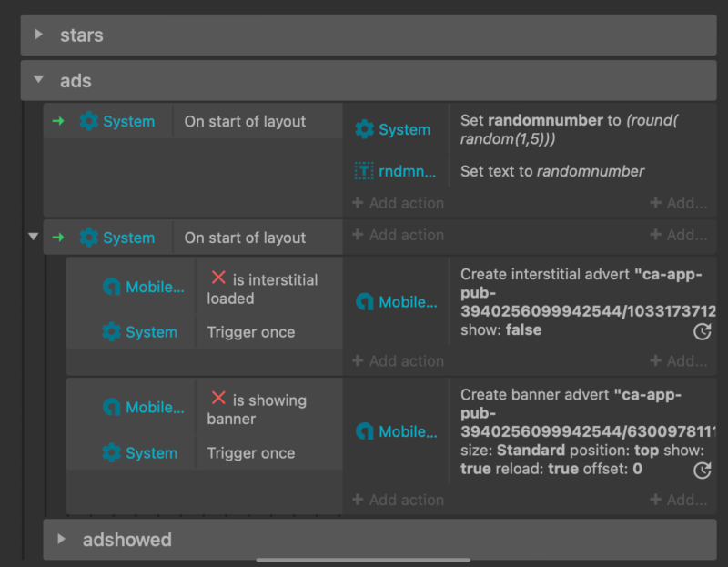Expand the adshowed group
Image resolution: width=728 pixels, height=567 pixels.
tap(61, 539)
